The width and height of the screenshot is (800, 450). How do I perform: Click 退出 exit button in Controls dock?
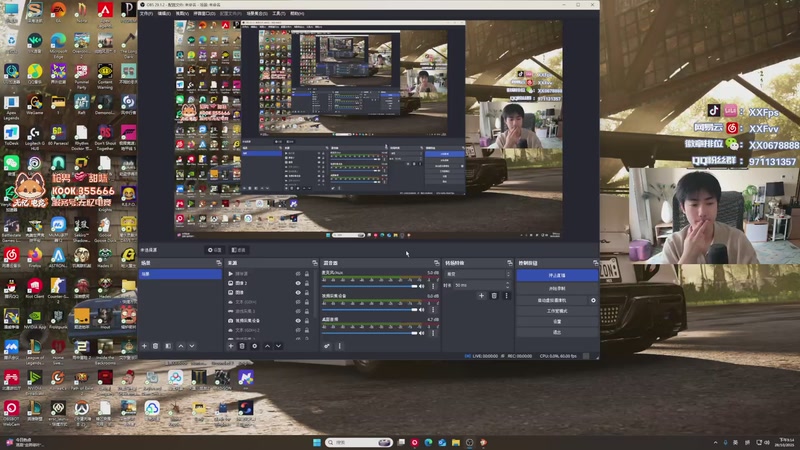click(x=557, y=333)
